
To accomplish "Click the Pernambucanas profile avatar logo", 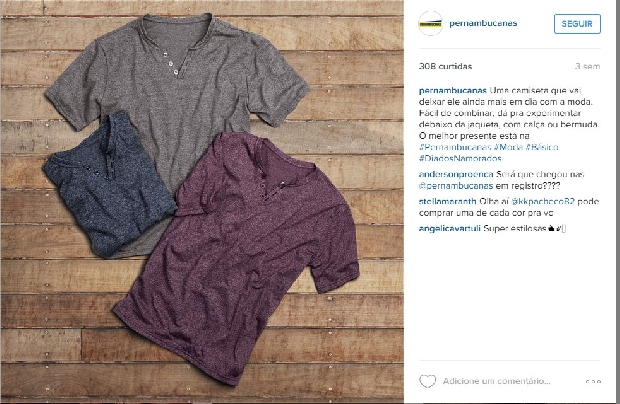I will tap(430, 24).
